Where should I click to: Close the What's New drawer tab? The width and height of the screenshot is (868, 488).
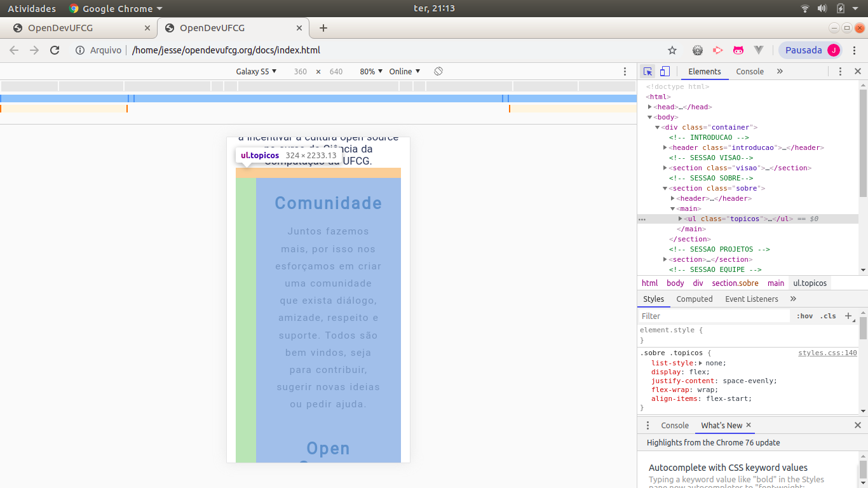click(749, 425)
